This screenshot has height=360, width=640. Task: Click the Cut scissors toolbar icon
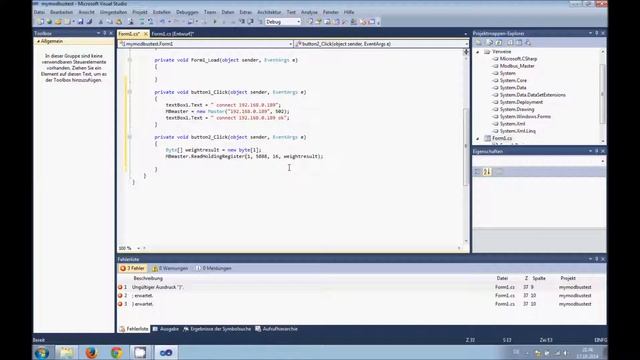point(100,22)
